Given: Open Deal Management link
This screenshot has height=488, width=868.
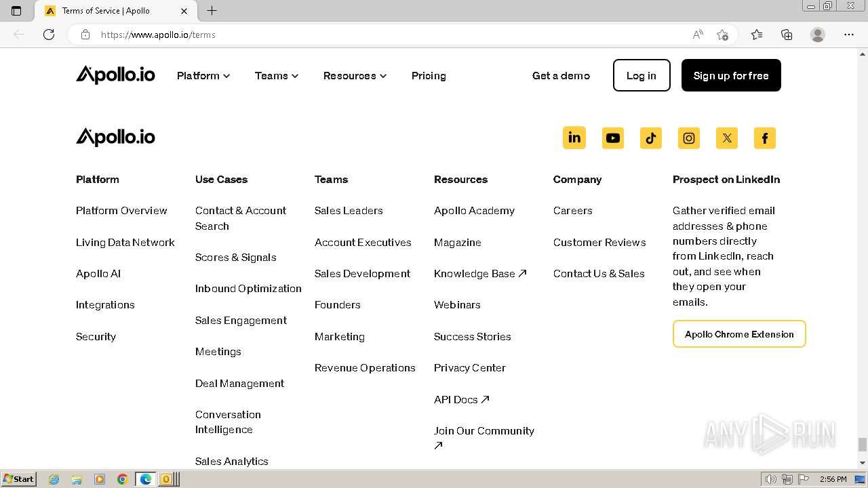Looking at the screenshot, I should (x=239, y=384).
